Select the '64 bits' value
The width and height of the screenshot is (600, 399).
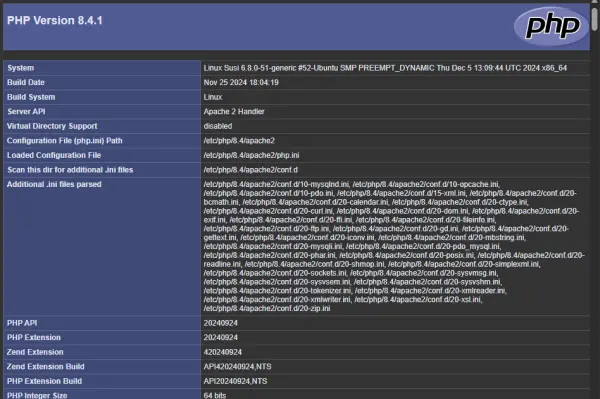pyautogui.click(x=215, y=395)
